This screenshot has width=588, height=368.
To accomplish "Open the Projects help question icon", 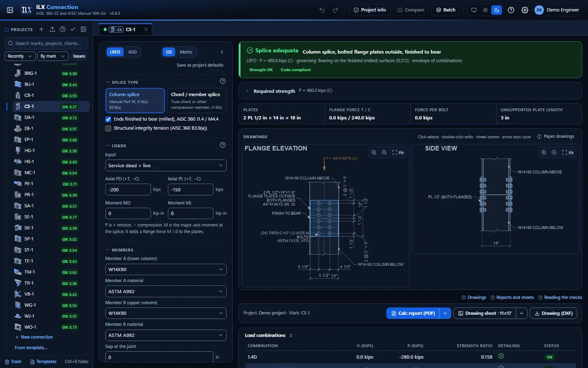I will [62, 29].
